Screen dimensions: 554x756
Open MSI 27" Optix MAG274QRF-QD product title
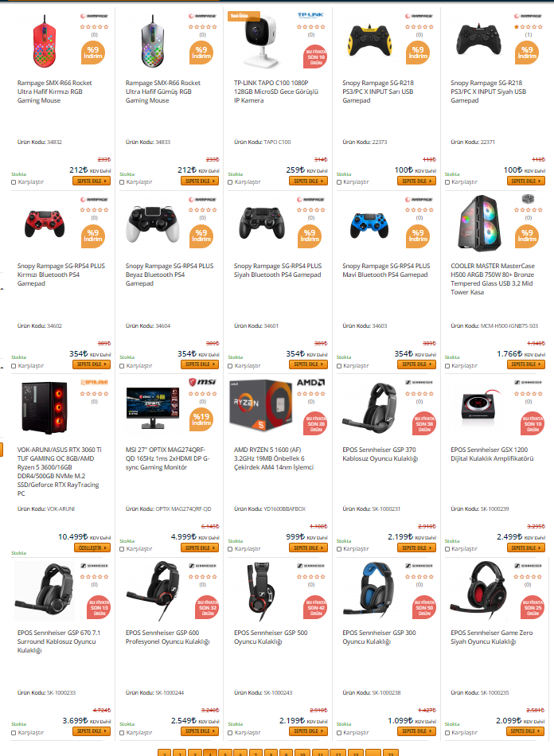[168, 458]
